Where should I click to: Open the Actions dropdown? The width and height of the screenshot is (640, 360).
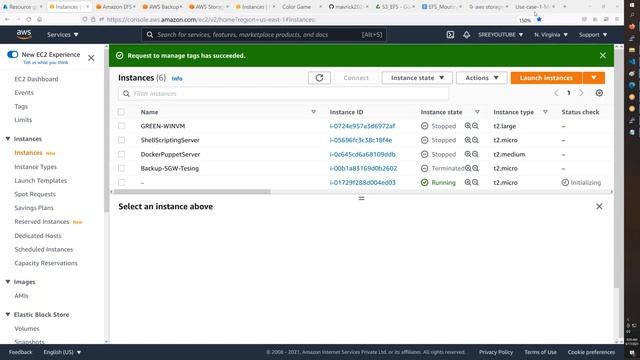click(482, 78)
